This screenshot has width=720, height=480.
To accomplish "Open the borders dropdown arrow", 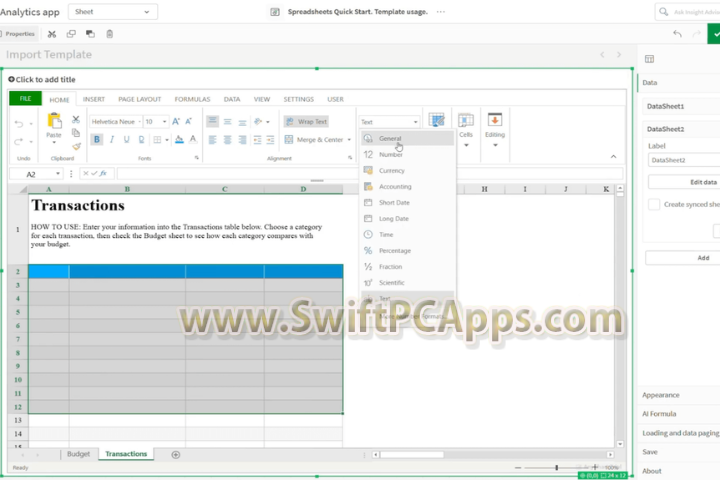I will [167, 140].
